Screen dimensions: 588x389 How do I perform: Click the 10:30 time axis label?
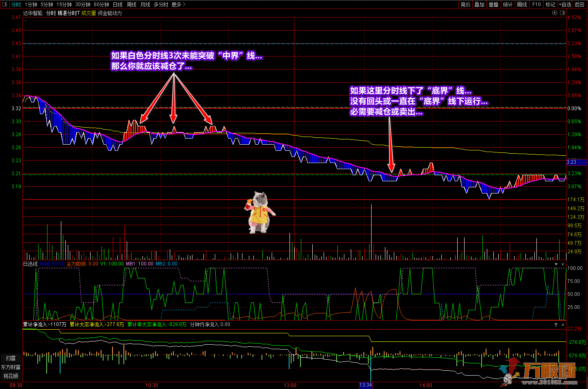(151, 385)
